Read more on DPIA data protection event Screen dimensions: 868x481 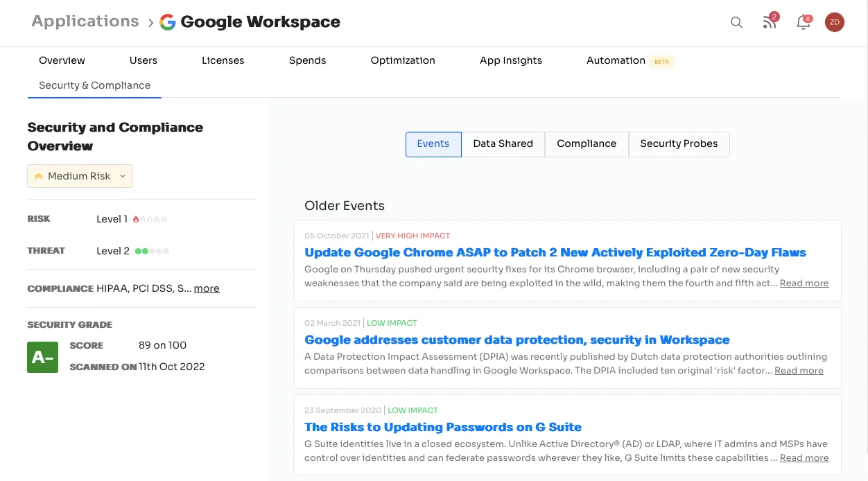coord(799,370)
